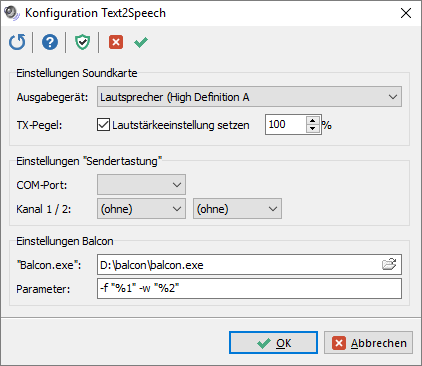Click the OK button
422x366 pixels.
(273, 343)
